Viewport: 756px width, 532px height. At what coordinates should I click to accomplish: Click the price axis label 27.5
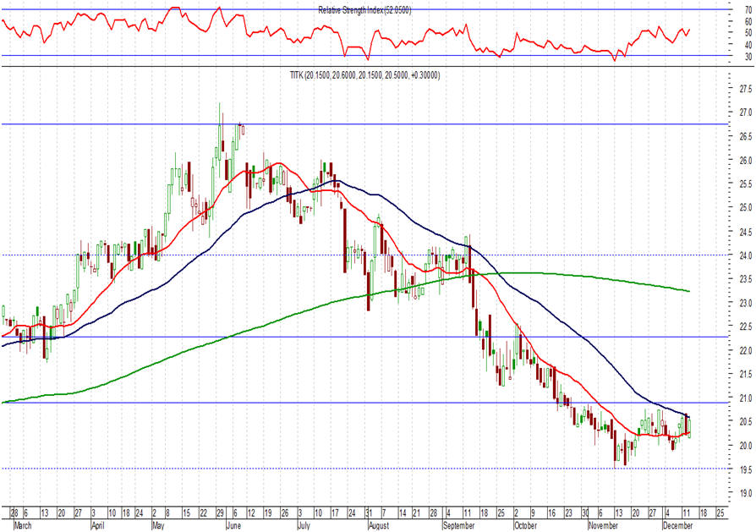[745, 89]
